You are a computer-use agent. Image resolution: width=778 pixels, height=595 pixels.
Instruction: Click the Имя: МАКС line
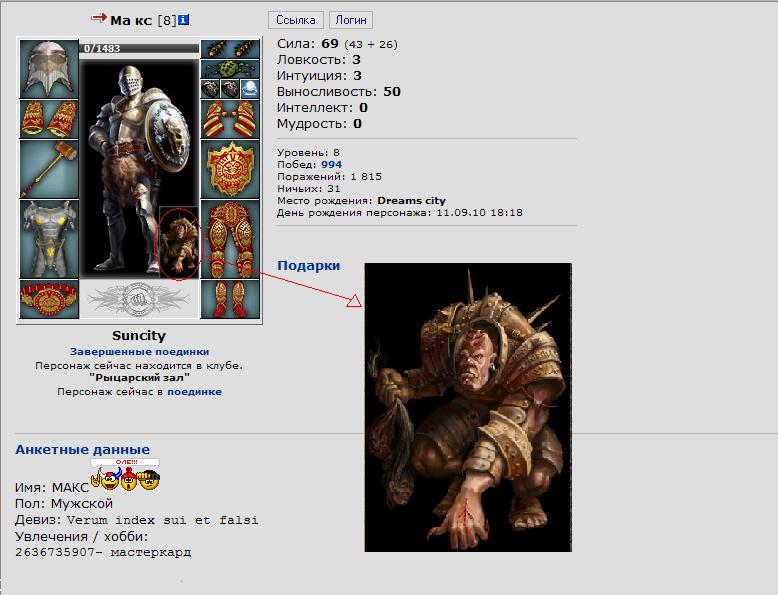[52, 488]
